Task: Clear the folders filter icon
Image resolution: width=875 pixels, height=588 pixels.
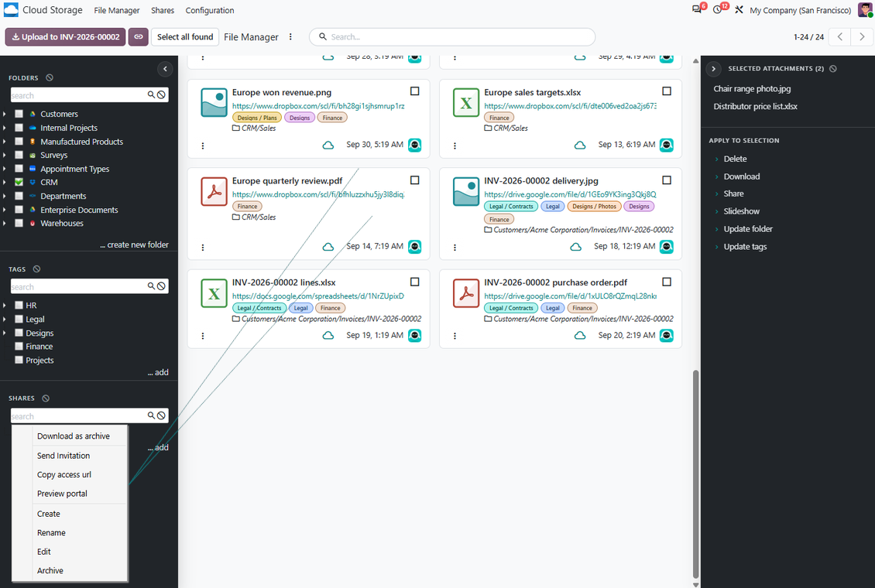Action: coord(50,78)
